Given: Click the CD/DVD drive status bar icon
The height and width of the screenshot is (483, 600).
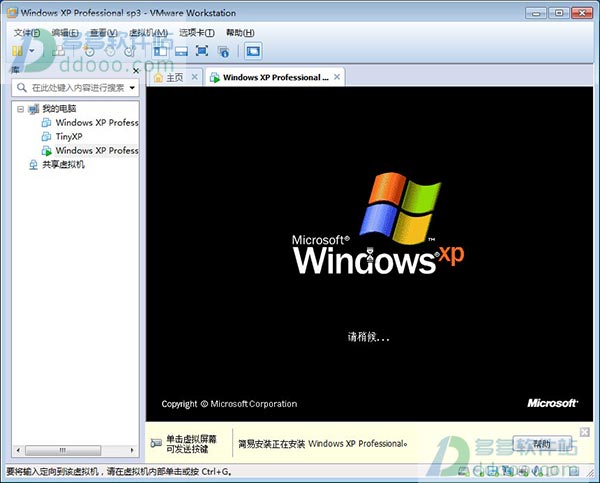Looking at the screenshot, I should pyautogui.click(x=478, y=472).
